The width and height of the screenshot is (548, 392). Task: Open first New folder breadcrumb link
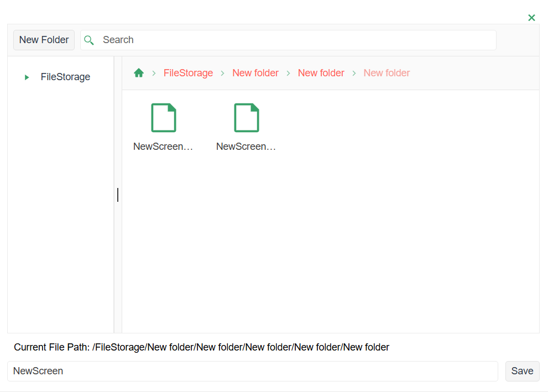pos(255,73)
